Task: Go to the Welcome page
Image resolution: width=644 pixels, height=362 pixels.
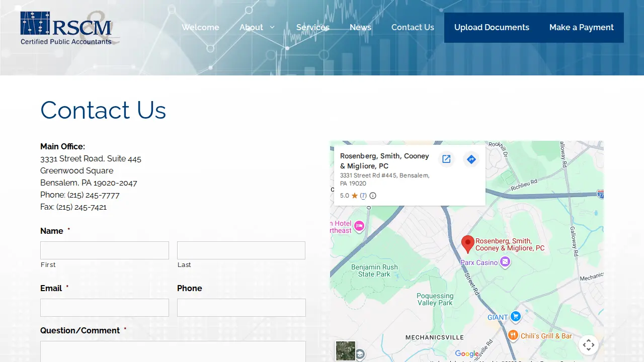Action: coord(200,27)
